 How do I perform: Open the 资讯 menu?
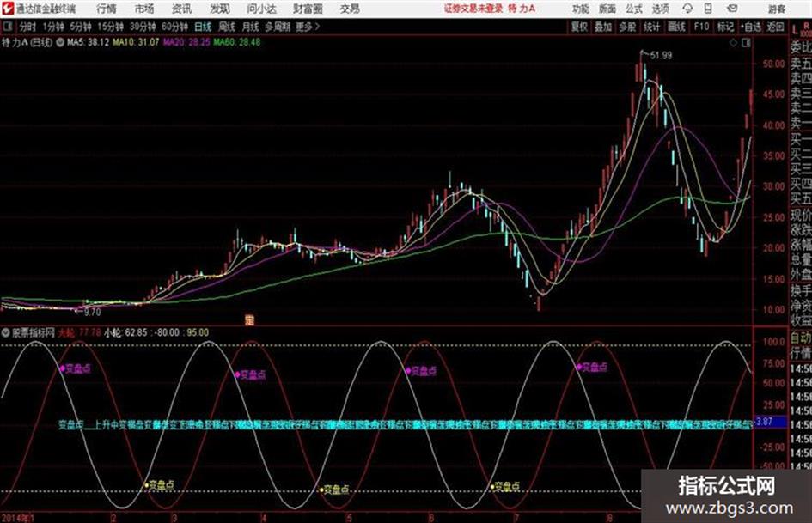pos(182,9)
